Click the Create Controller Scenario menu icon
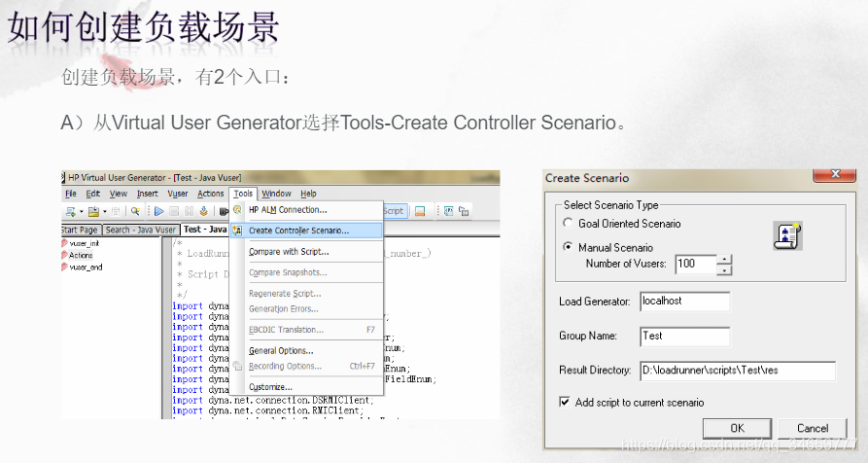Screen dimensions: 868x463 tap(237, 231)
